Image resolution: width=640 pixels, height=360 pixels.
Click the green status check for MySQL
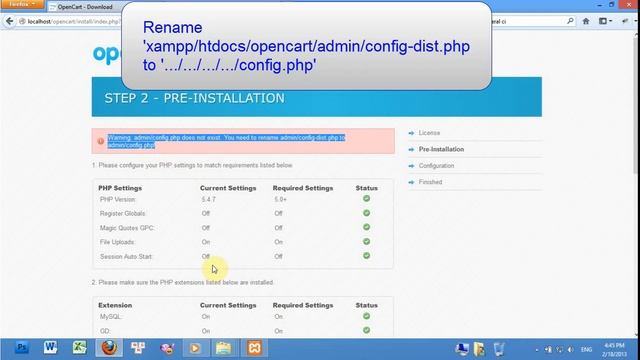(367, 316)
